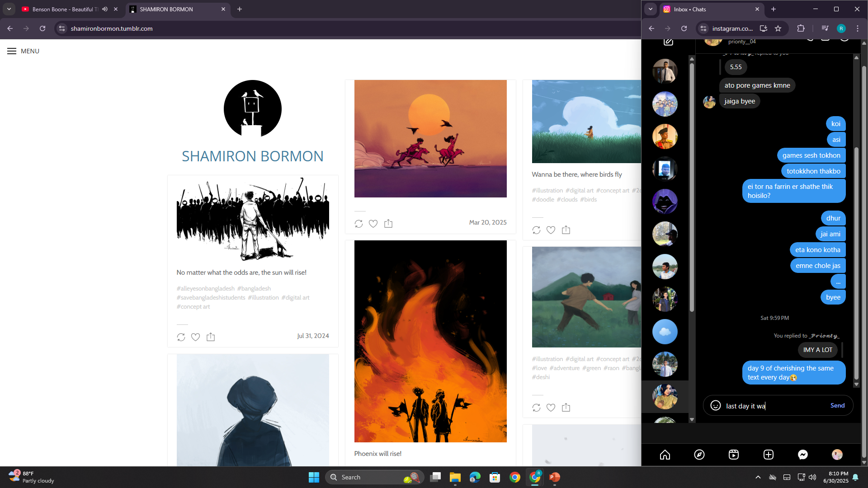Screen dimensions: 868x488
Task: Open Instagram Reels icon
Action: (x=734, y=455)
